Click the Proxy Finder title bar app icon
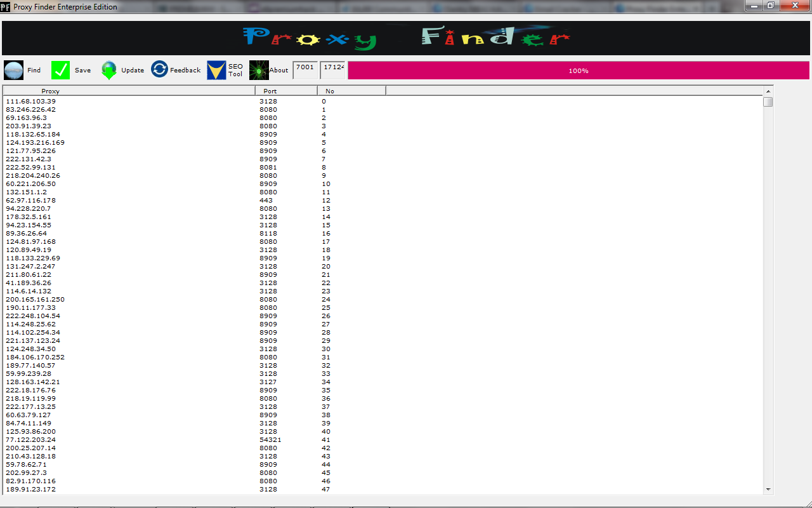Screen dimensions: 812x508 5,6
